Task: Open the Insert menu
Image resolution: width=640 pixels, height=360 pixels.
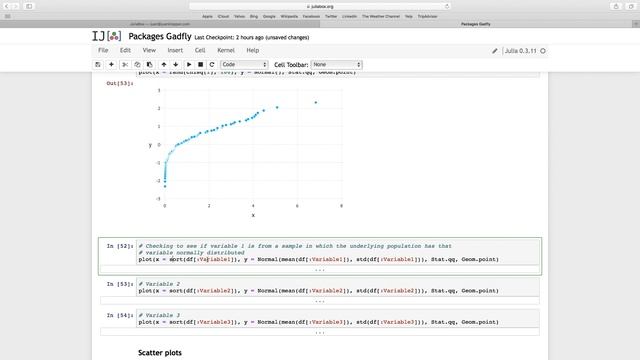Action: pyautogui.click(x=175, y=50)
